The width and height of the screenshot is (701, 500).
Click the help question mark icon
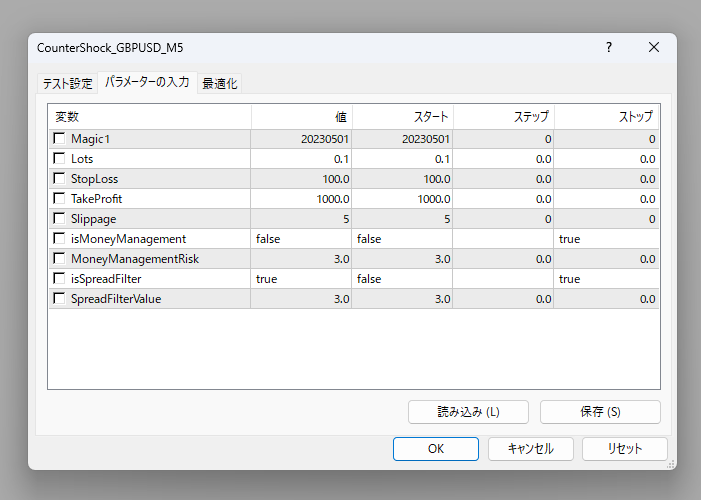[x=609, y=47]
